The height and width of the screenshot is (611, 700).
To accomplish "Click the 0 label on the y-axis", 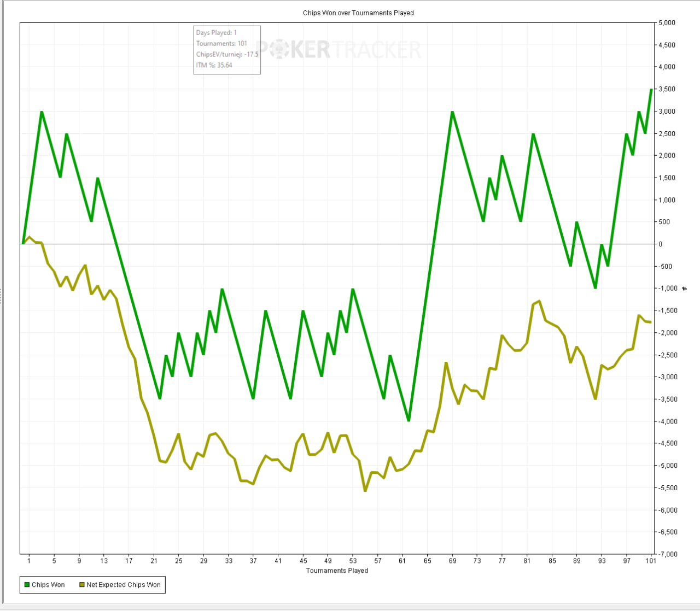I will [x=661, y=244].
